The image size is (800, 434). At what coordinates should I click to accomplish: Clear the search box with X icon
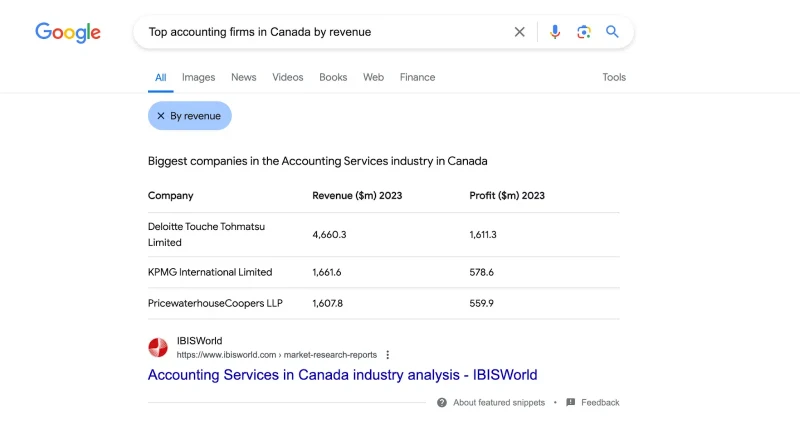click(519, 32)
